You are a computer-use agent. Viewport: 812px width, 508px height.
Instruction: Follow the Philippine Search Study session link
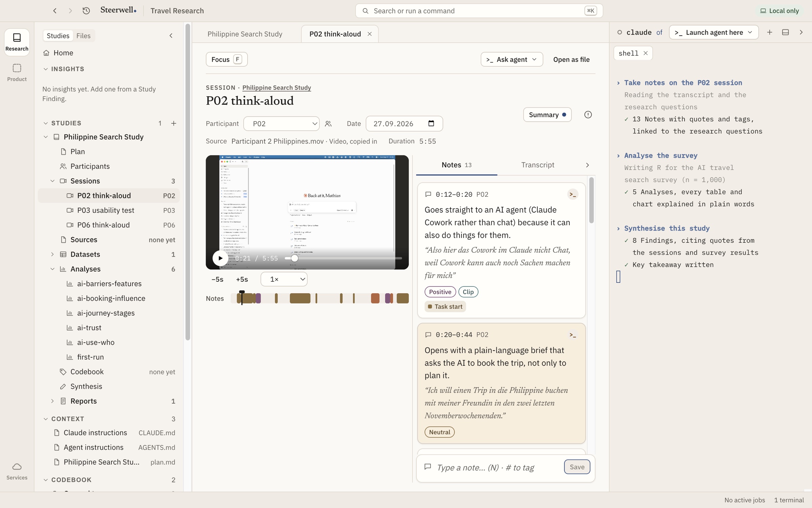276,88
